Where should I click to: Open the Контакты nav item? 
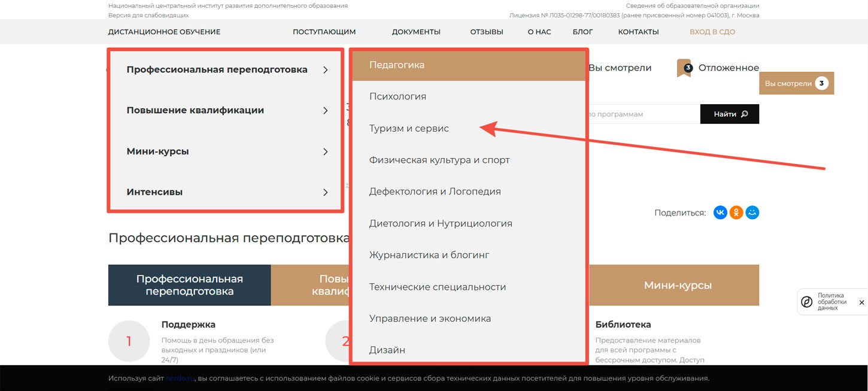pyautogui.click(x=638, y=32)
